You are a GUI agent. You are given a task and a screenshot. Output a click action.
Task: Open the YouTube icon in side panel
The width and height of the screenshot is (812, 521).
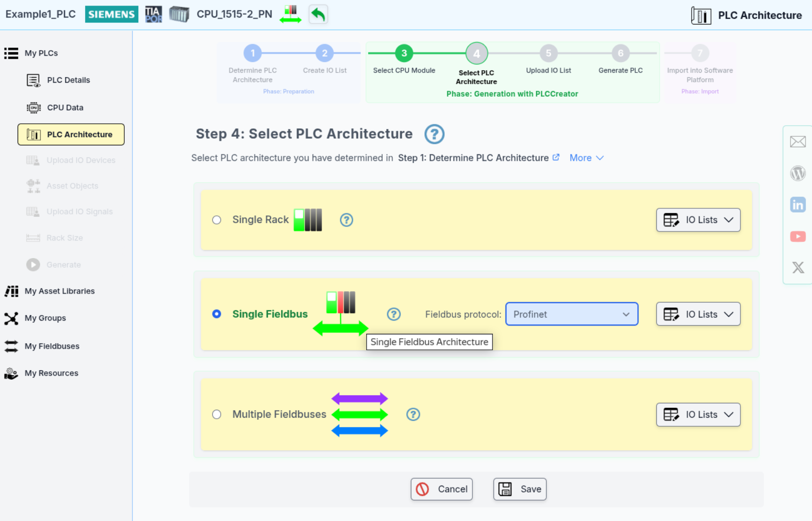pos(797,236)
